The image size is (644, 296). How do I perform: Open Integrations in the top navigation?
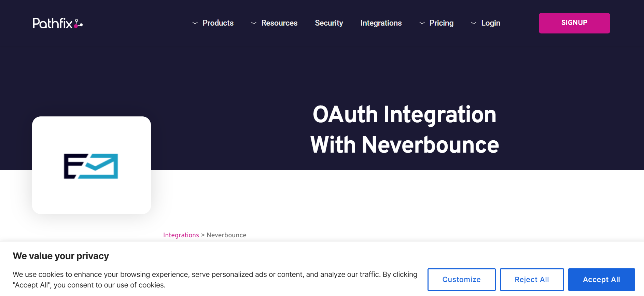coord(381,23)
